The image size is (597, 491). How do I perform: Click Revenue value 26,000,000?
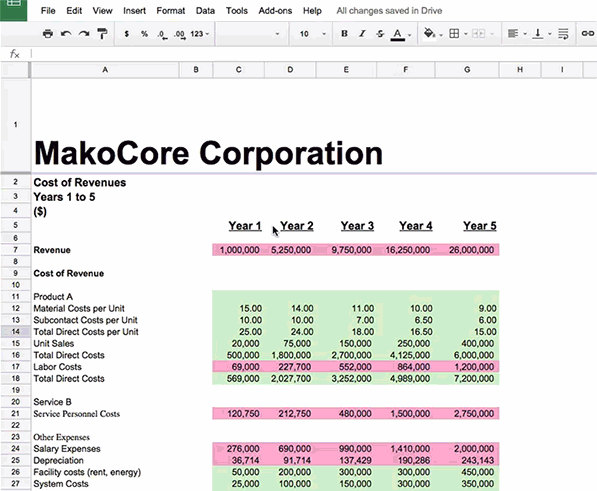click(x=471, y=250)
